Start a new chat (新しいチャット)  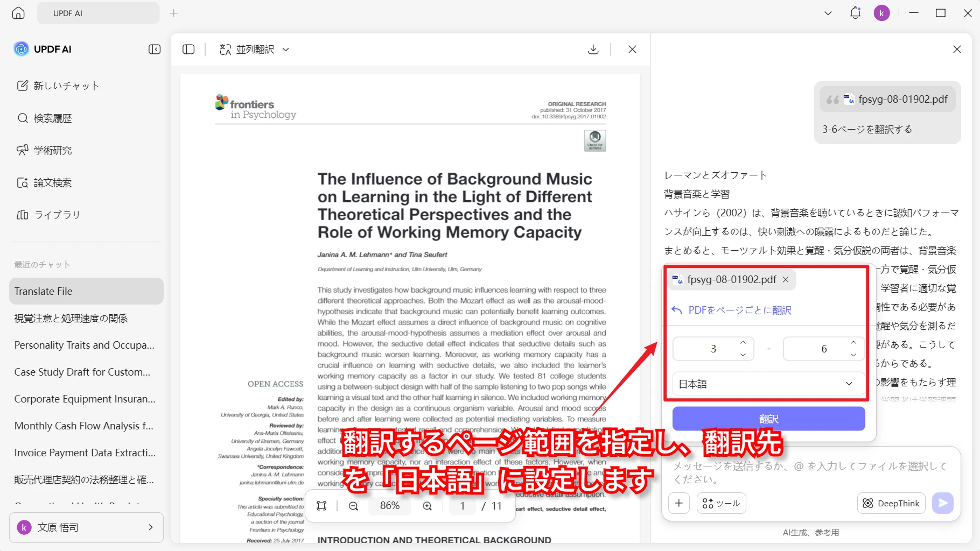[x=58, y=86]
